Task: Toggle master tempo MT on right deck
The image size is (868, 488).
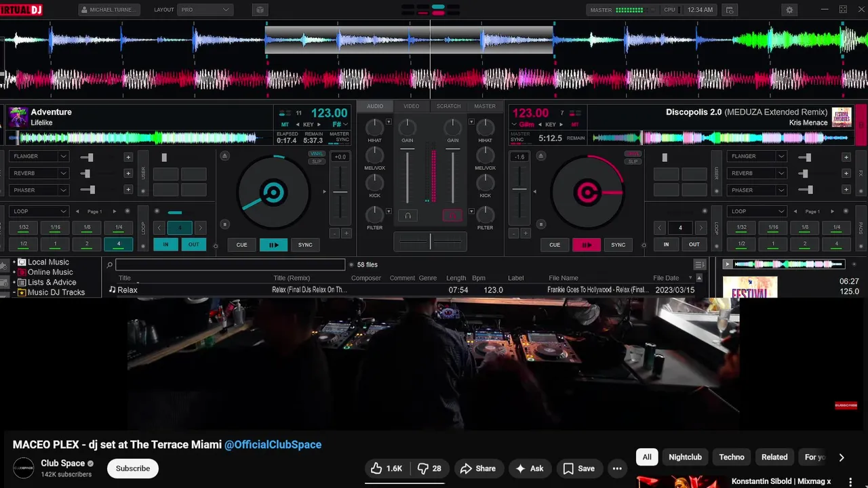Action: 574,125
